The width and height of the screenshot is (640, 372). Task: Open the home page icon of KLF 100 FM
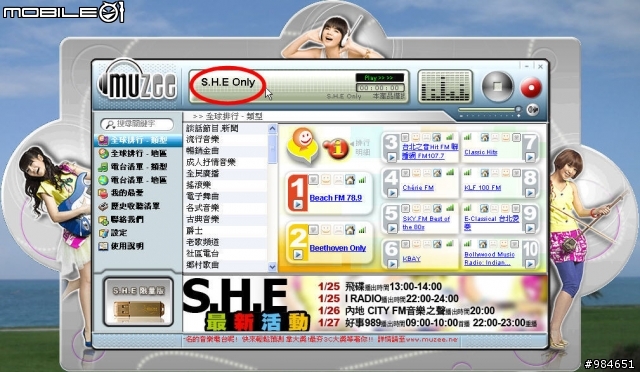point(484,173)
